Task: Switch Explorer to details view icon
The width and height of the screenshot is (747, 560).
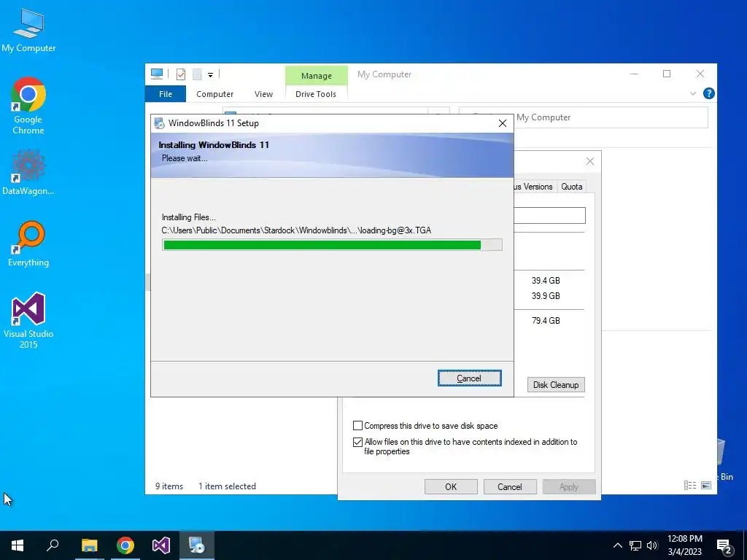Action: coord(690,485)
